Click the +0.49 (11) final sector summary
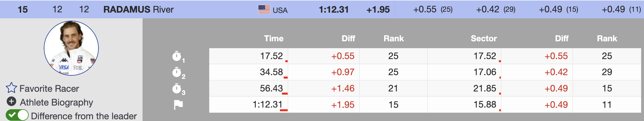The width and height of the screenshot is (644, 121). pyautogui.click(x=621, y=9)
